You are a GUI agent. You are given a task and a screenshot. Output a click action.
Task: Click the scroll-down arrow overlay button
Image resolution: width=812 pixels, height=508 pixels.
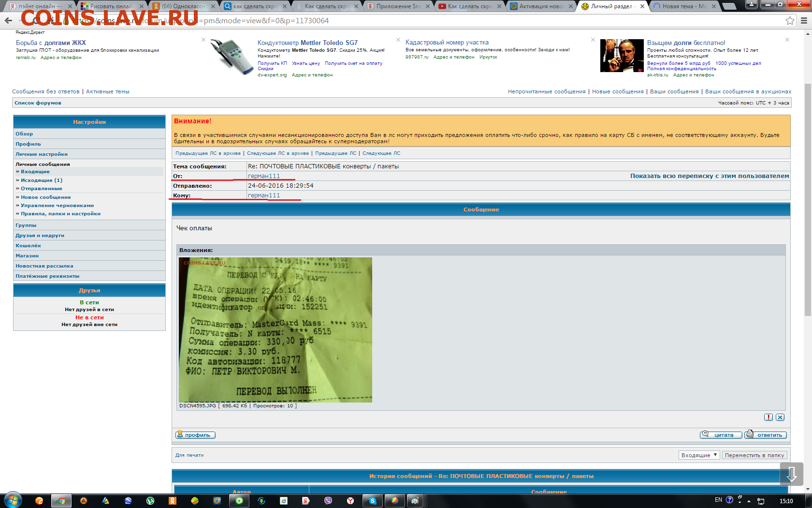pyautogui.click(x=792, y=474)
